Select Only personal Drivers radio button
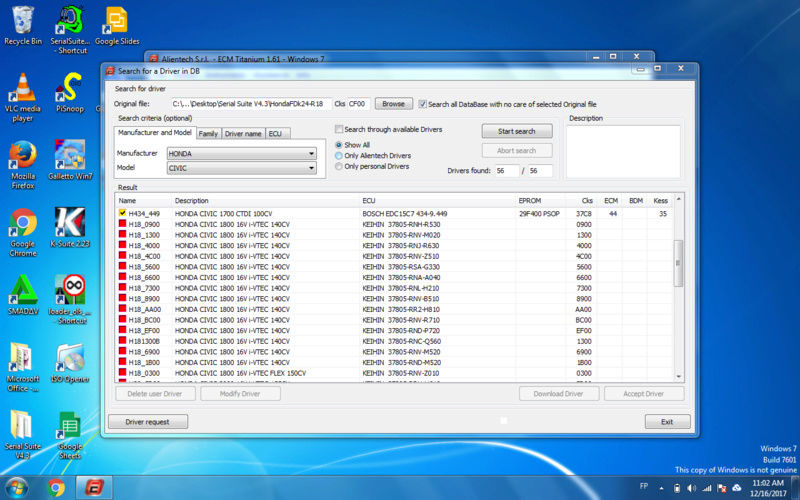 point(339,166)
